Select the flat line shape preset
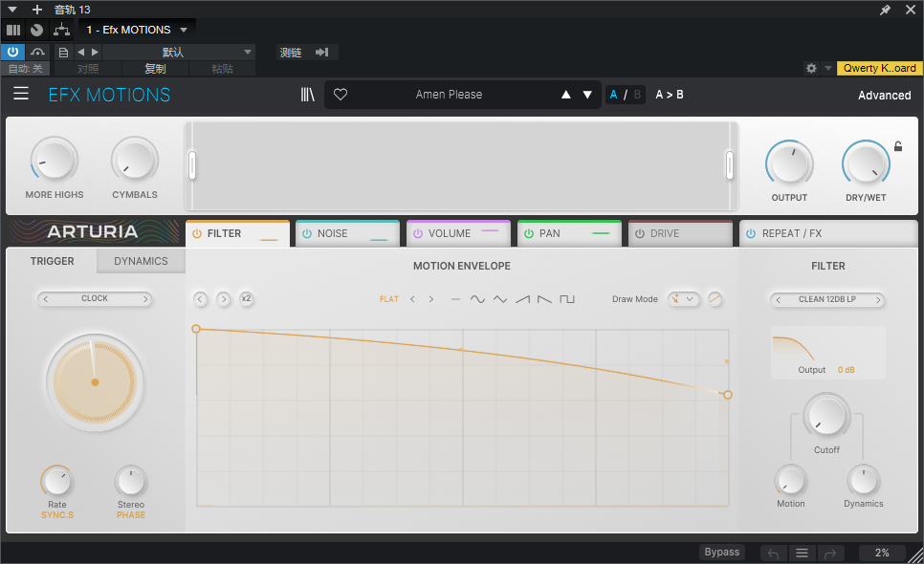The width and height of the screenshot is (924, 564). click(455, 299)
